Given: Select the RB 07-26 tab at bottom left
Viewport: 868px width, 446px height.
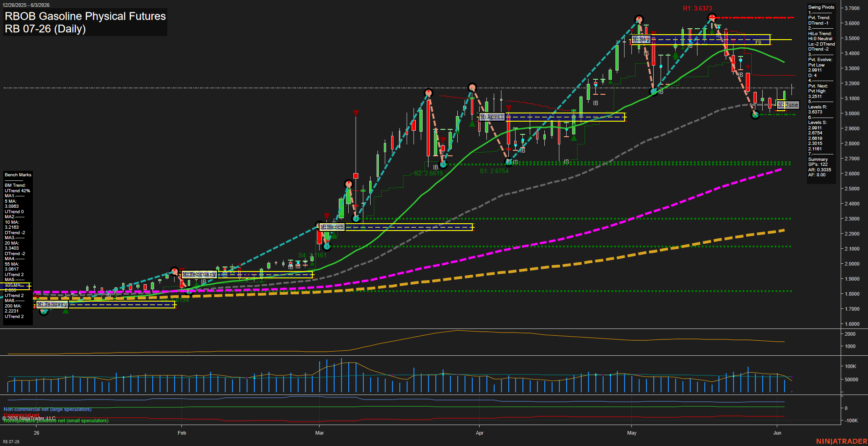Looking at the screenshot, I should click(x=11, y=442).
